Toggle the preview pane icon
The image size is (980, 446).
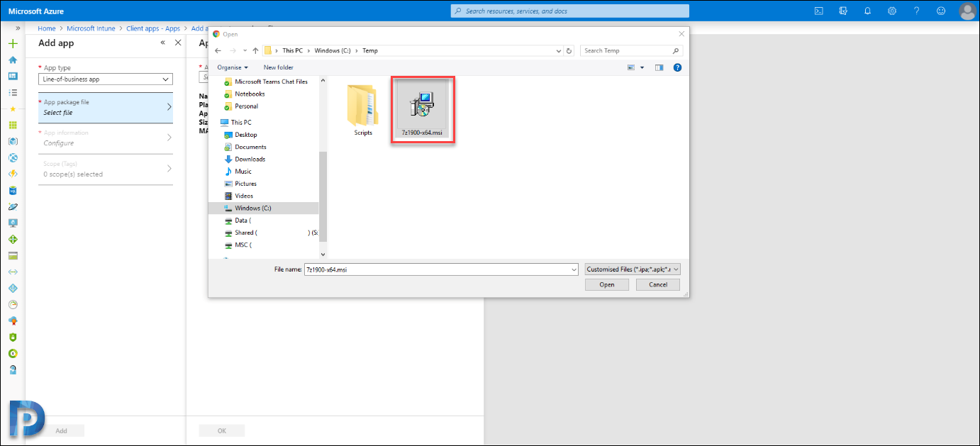[659, 67]
